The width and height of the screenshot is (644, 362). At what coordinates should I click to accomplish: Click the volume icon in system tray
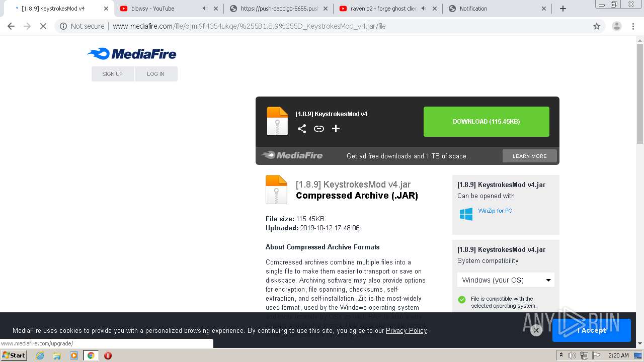click(x=572, y=355)
